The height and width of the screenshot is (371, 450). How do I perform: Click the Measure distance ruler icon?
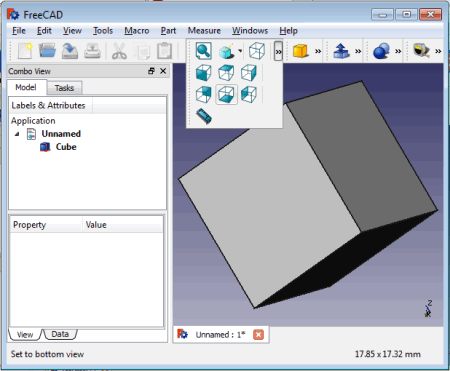(x=204, y=116)
